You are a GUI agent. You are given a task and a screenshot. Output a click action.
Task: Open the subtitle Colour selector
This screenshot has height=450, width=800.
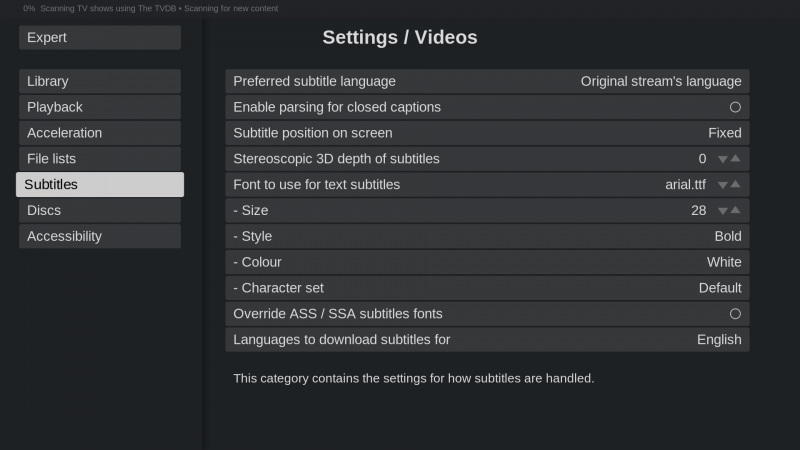(x=487, y=263)
